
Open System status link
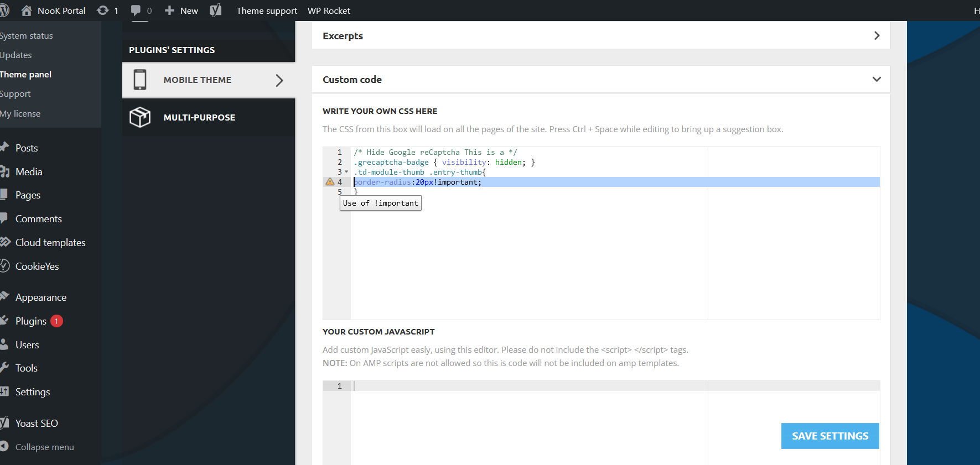point(27,35)
